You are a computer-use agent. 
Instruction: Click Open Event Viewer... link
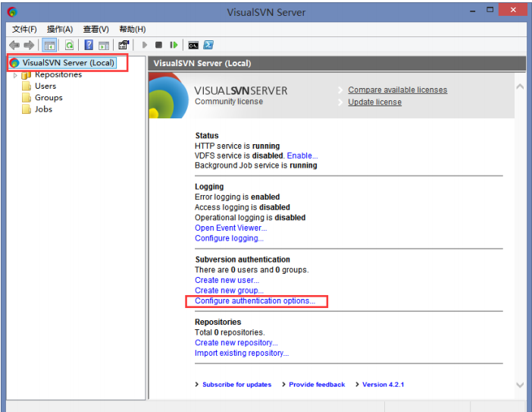(x=230, y=228)
